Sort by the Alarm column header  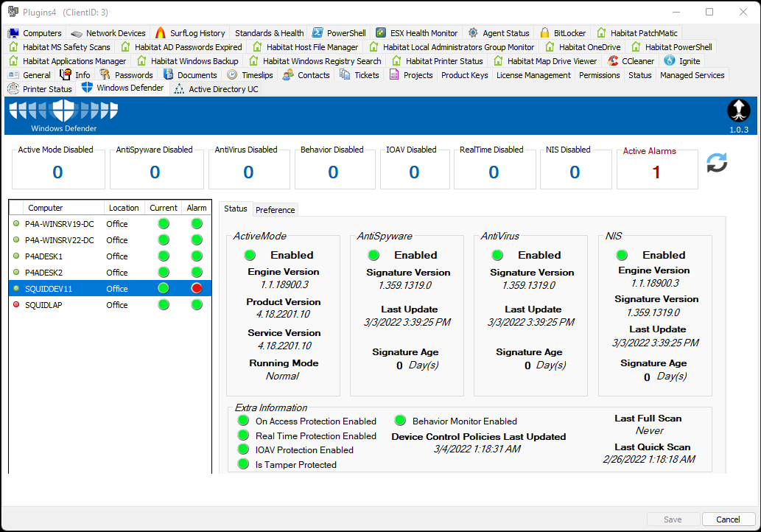pyautogui.click(x=197, y=208)
